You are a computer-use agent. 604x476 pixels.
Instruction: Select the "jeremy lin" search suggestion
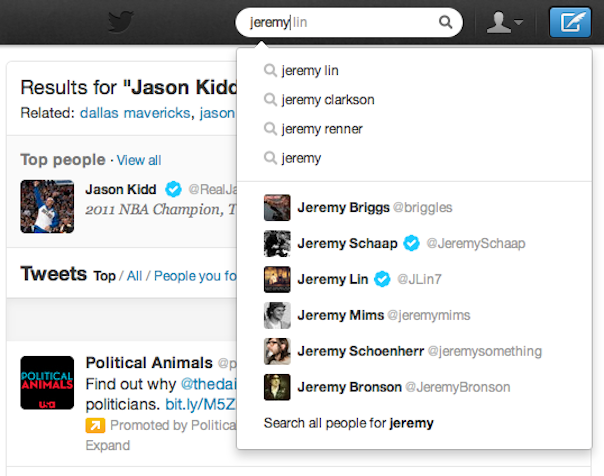click(310, 71)
